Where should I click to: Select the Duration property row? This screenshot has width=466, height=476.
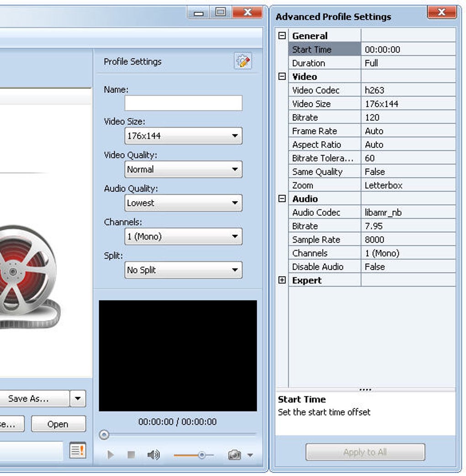pyautogui.click(x=372, y=63)
